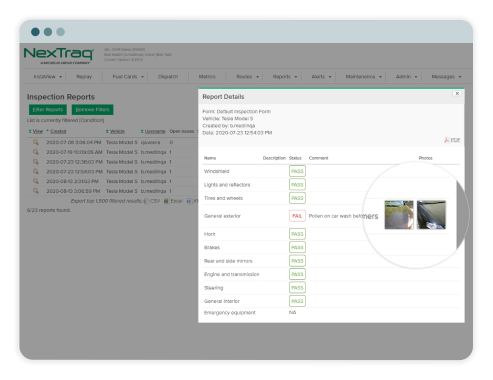This screenshot has width=493, height=380.
Task: Open first General exterior photo thumbnail
Action: [399, 215]
